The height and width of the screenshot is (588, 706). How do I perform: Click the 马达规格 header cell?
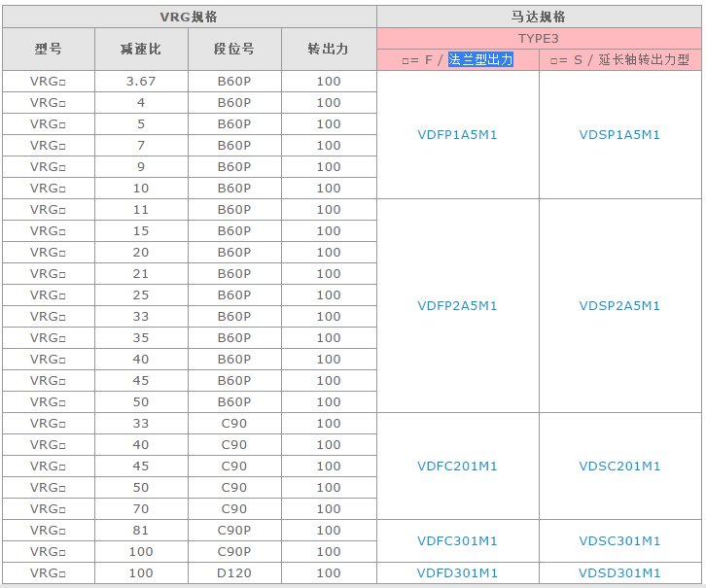(x=539, y=17)
